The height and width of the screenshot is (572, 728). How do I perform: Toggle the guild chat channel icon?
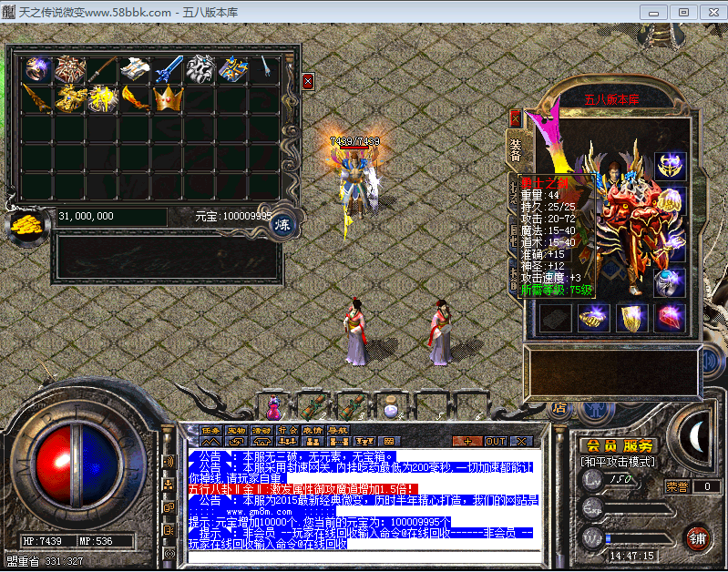tap(169, 507)
